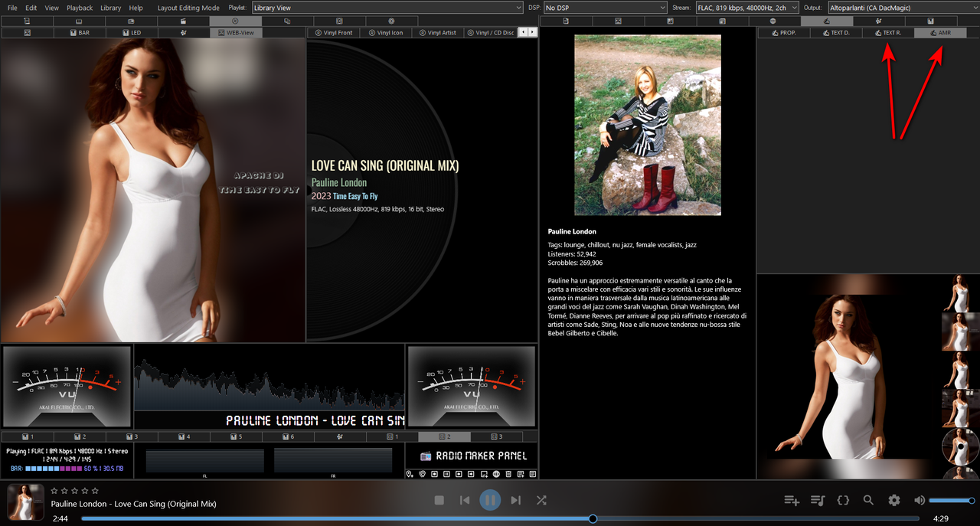Open the File menu
Viewport: 980px width, 526px height.
pyautogui.click(x=12, y=8)
